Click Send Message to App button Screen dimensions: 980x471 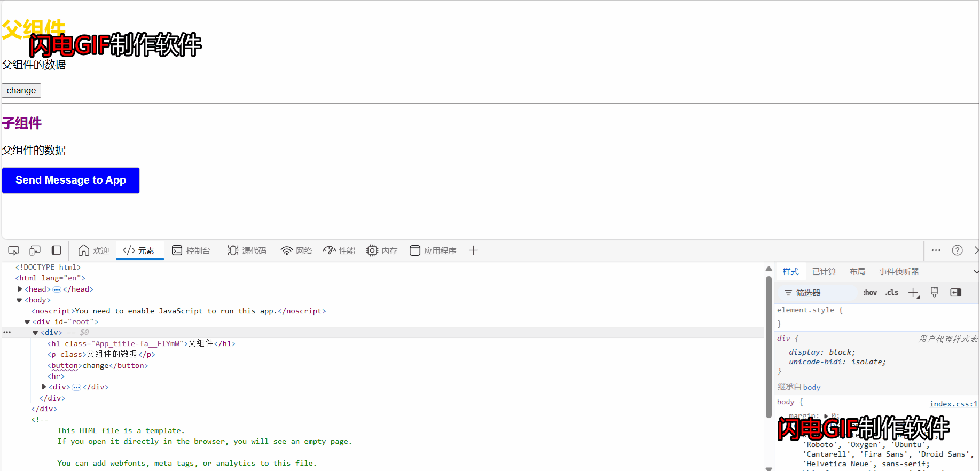point(70,180)
